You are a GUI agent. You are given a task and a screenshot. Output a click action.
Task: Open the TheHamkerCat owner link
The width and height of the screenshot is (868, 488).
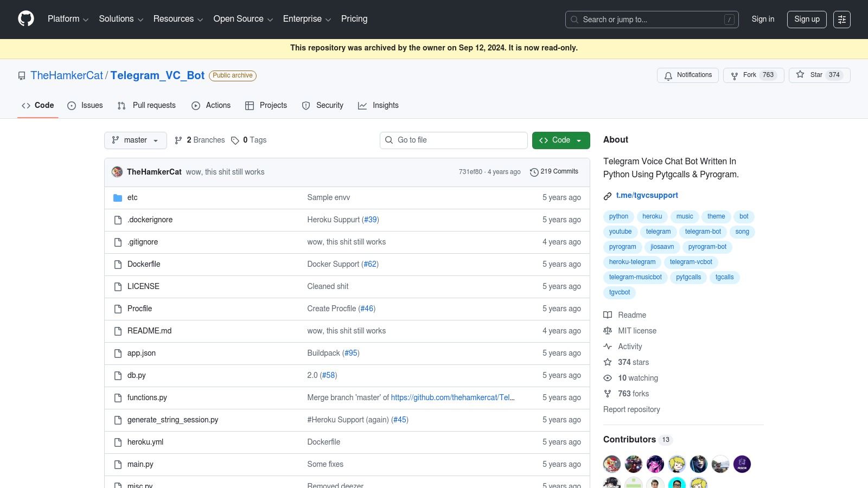(67, 76)
